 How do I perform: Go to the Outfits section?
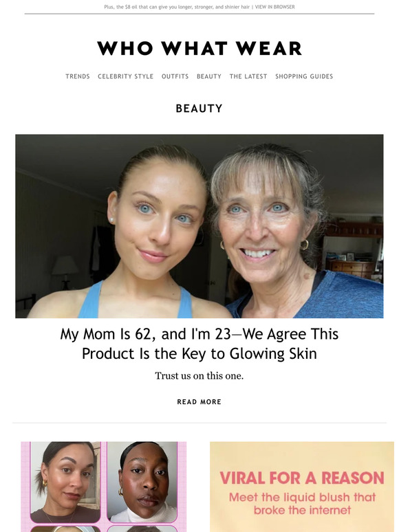(x=175, y=76)
